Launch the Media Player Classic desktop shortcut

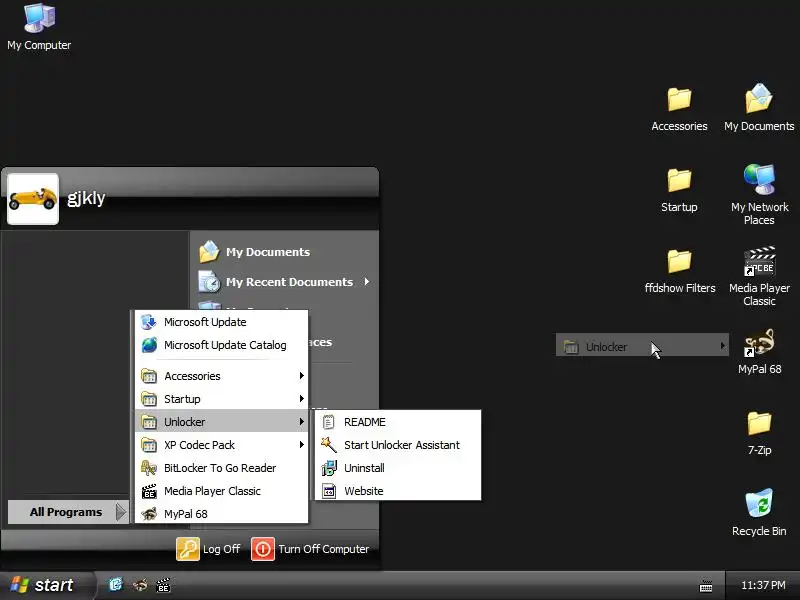click(759, 276)
